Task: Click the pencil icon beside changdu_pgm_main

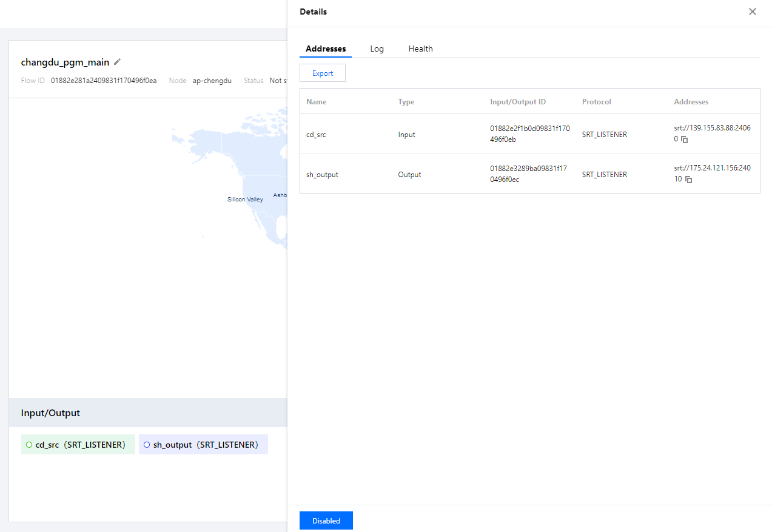Action: (x=118, y=62)
